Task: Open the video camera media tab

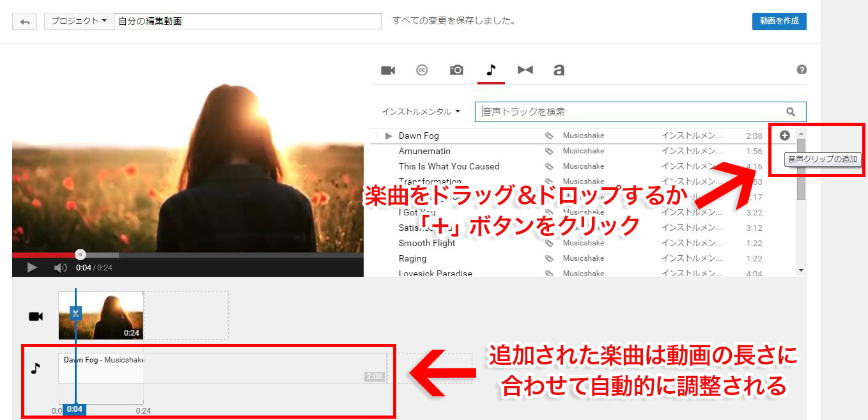Action: 388,70
